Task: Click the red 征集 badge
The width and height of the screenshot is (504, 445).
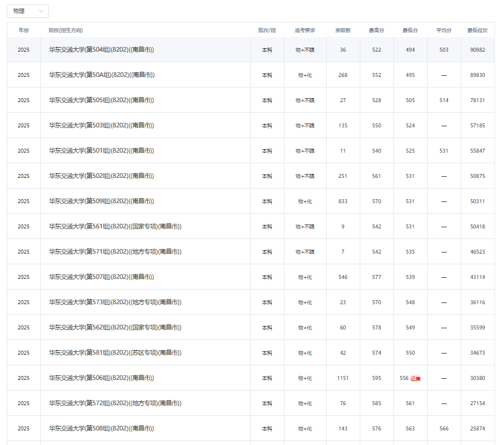Action: (x=415, y=378)
